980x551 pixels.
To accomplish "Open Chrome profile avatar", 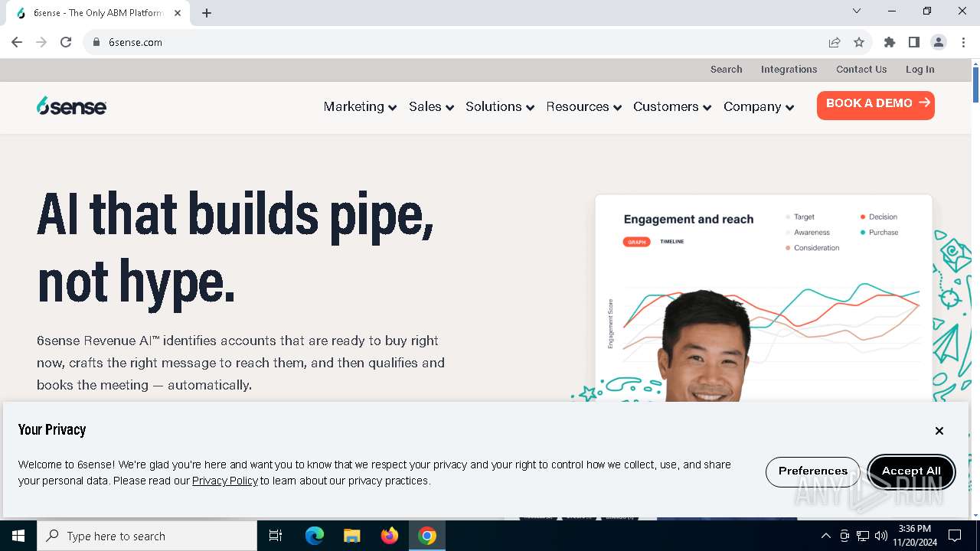I will point(939,42).
